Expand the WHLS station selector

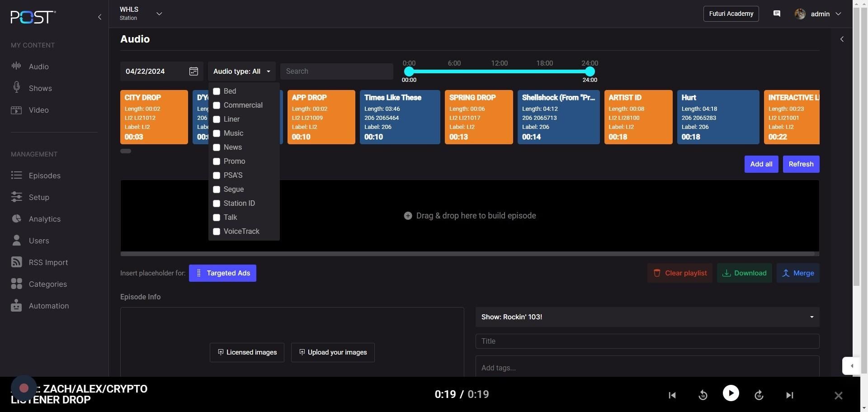pos(159,14)
